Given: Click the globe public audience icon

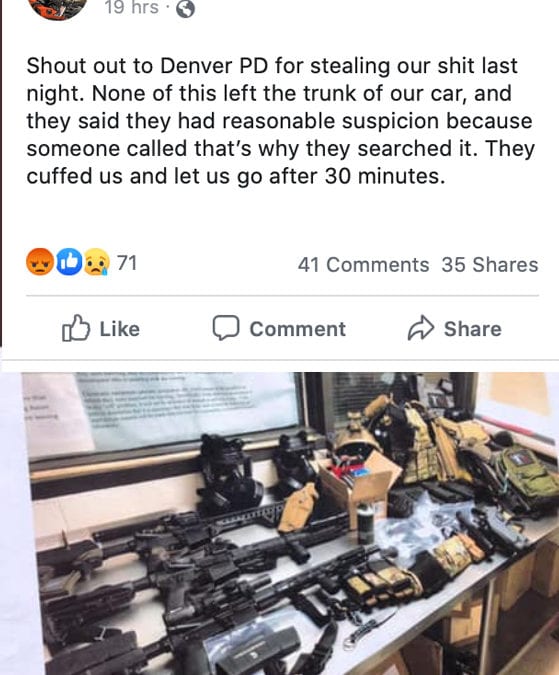Looking at the screenshot, I should (x=185, y=9).
